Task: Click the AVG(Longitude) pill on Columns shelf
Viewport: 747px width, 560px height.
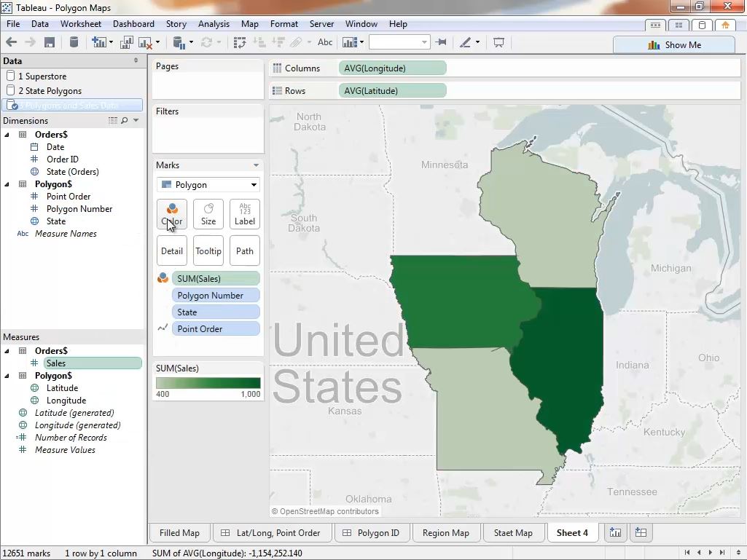Action: (392, 68)
